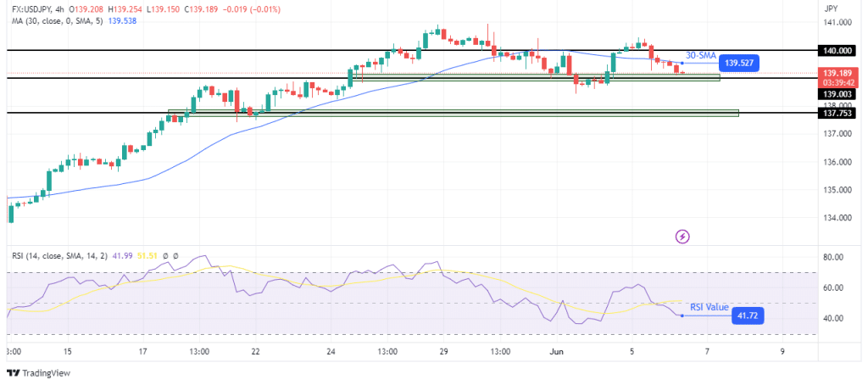This screenshot has width=868, height=385.
Task: Click the 7 date on time axis
Action: point(706,351)
